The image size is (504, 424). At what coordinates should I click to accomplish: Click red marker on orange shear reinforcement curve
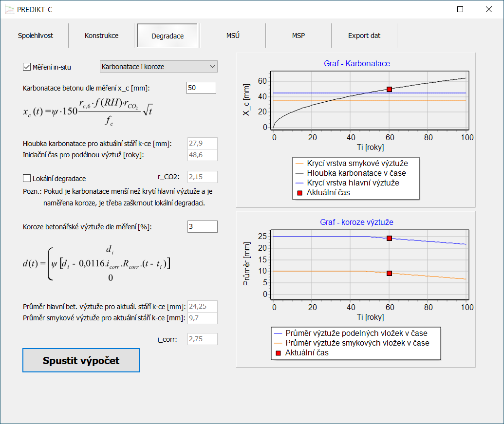[x=389, y=273]
